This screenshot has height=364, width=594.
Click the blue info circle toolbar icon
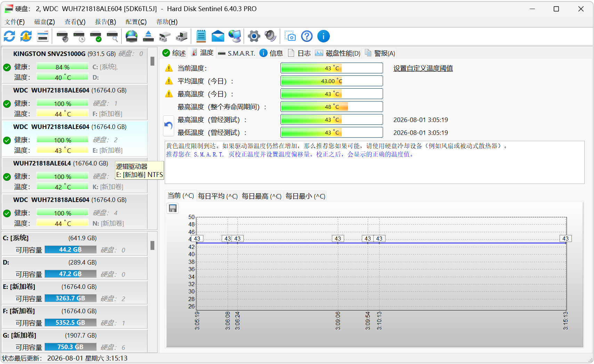click(x=324, y=36)
